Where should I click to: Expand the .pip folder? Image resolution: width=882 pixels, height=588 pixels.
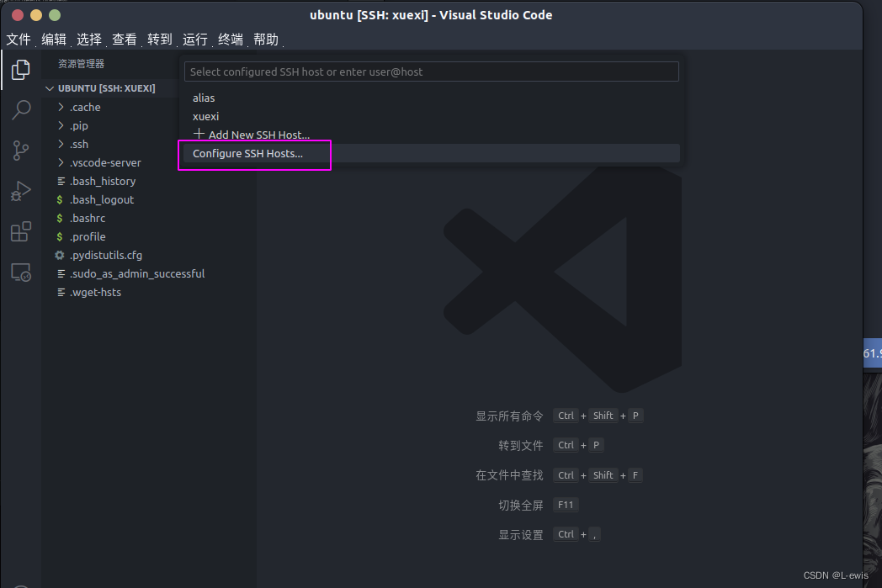tap(61, 125)
